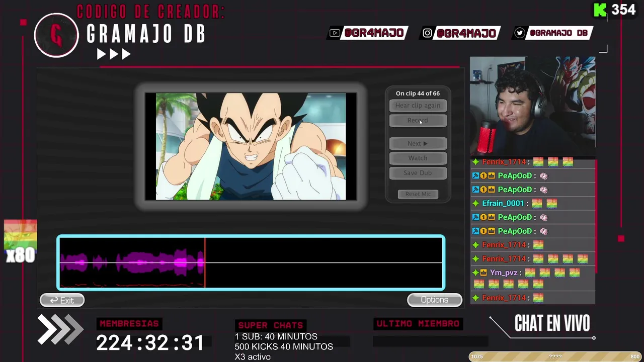This screenshot has height=362, width=644.
Task: Click the Vegeta video clip preview
Action: (251, 146)
